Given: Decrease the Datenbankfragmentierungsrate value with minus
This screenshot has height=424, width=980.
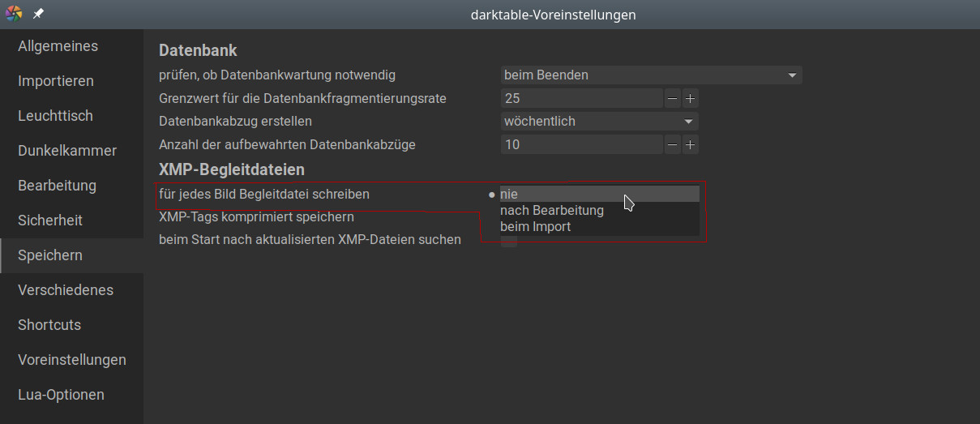Looking at the screenshot, I should click(x=673, y=99).
